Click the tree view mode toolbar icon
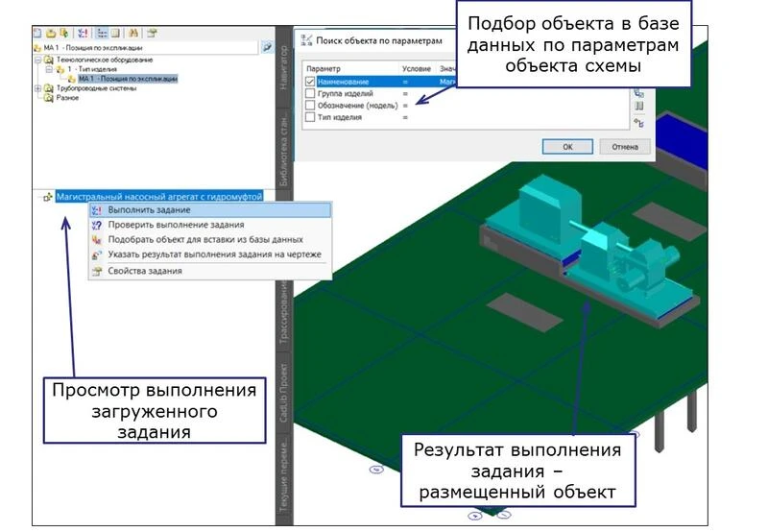Image resolution: width=768 pixels, height=532 pixels. pyautogui.click(x=103, y=31)
